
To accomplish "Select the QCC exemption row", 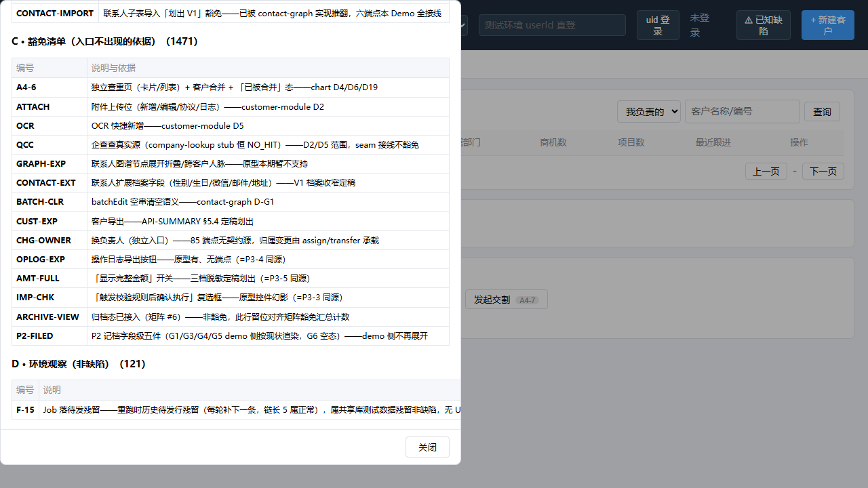I will (x=231, y=144).
